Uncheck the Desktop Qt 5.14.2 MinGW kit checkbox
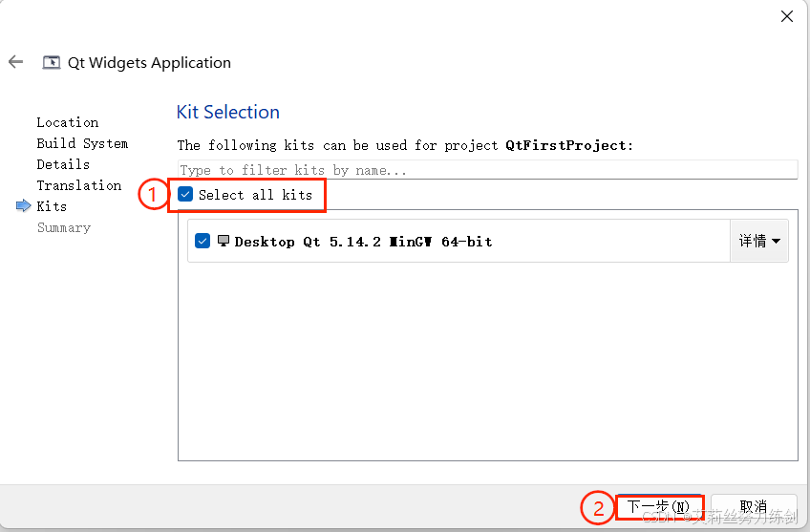Screen dimensions: 810x532 (202, 241)
